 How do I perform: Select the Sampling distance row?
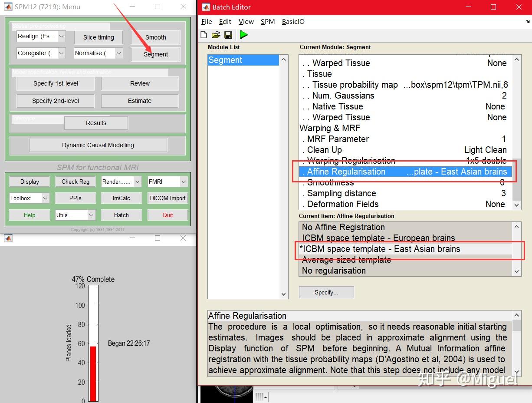(x=405, y=193)
